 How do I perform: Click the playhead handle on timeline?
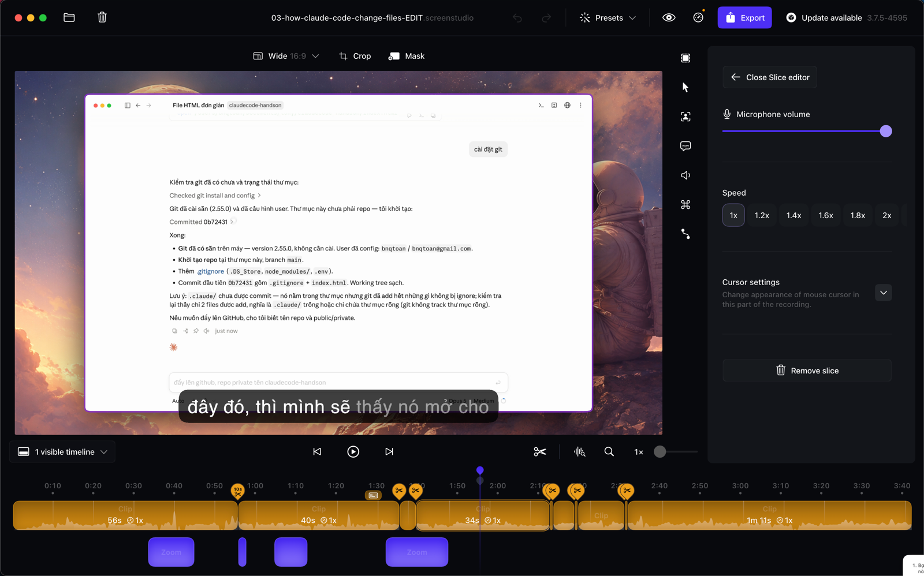click(480, 470)
